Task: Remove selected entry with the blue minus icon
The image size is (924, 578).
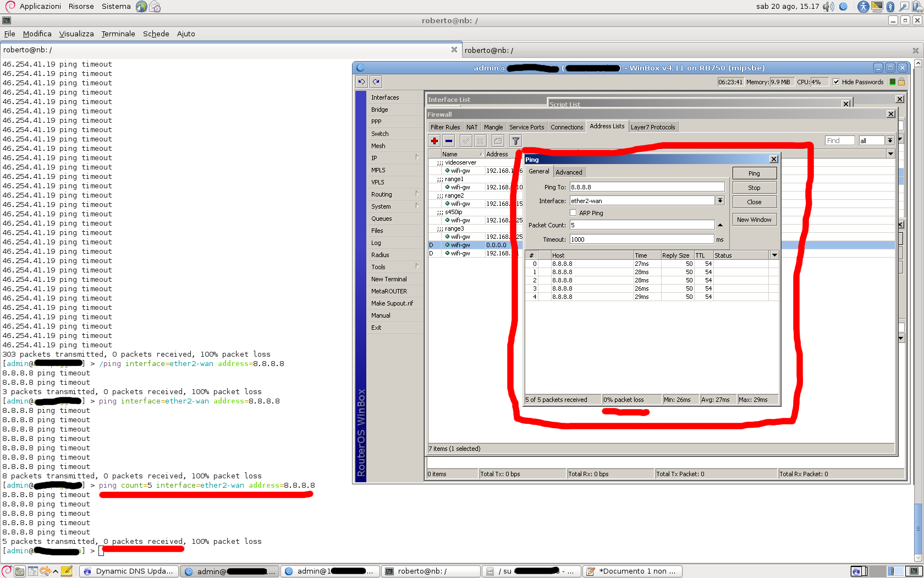Action: coord(449,141)
